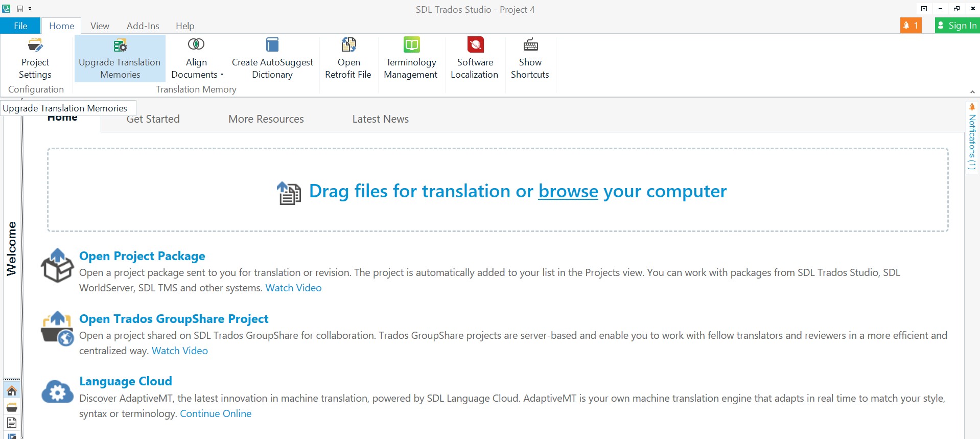Show keyboard Shortcuts
The width and height of the screenshot is (980, 439).
point(530,58)
